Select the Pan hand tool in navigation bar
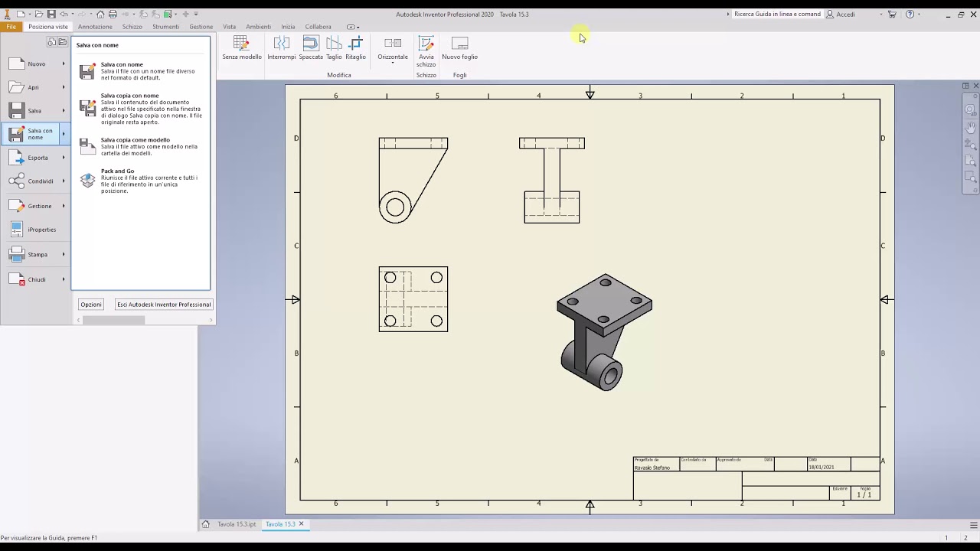 tap(970, 127)
